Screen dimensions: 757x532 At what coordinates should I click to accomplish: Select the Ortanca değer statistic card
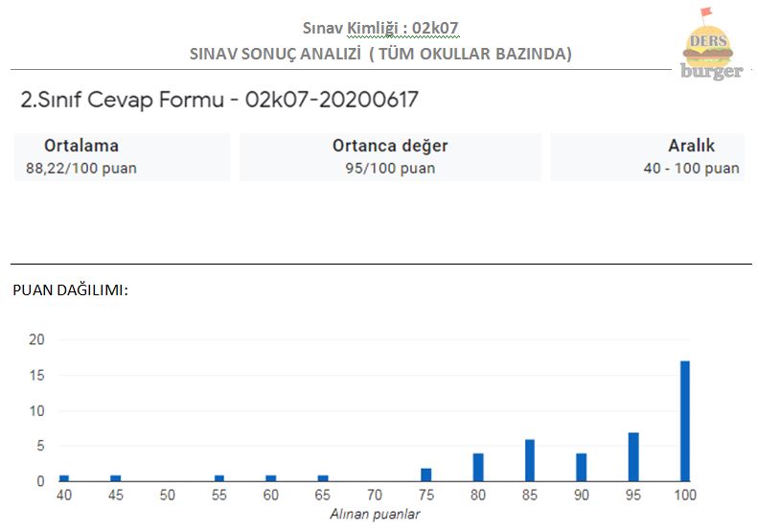click(x=390, y=157)
